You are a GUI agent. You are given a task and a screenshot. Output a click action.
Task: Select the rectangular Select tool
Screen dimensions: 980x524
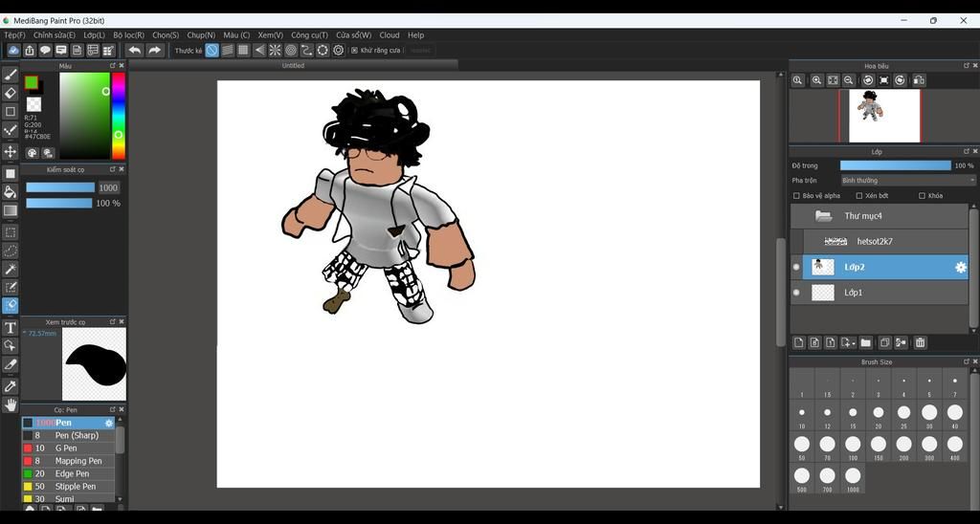pyautogui.click(x=10, y=232)
